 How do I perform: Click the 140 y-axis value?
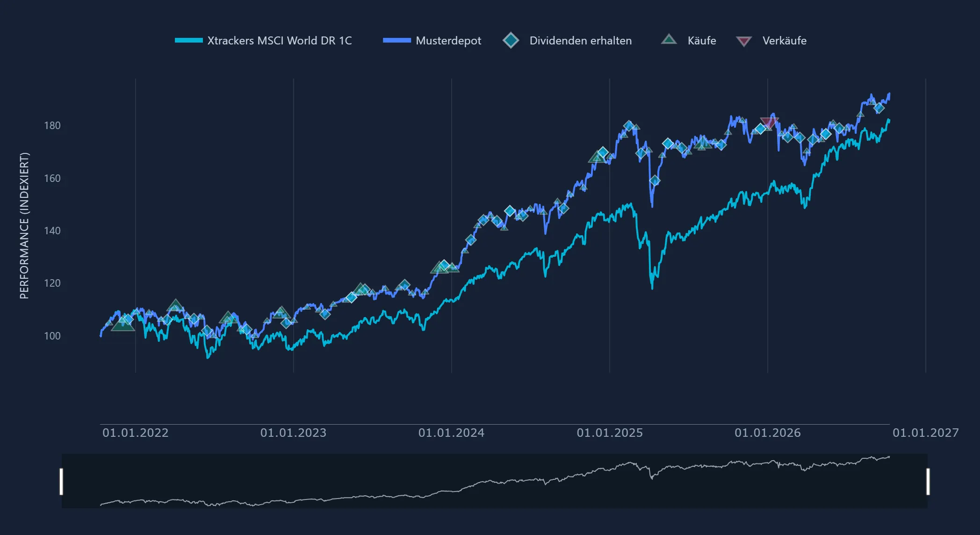point(52,231)
